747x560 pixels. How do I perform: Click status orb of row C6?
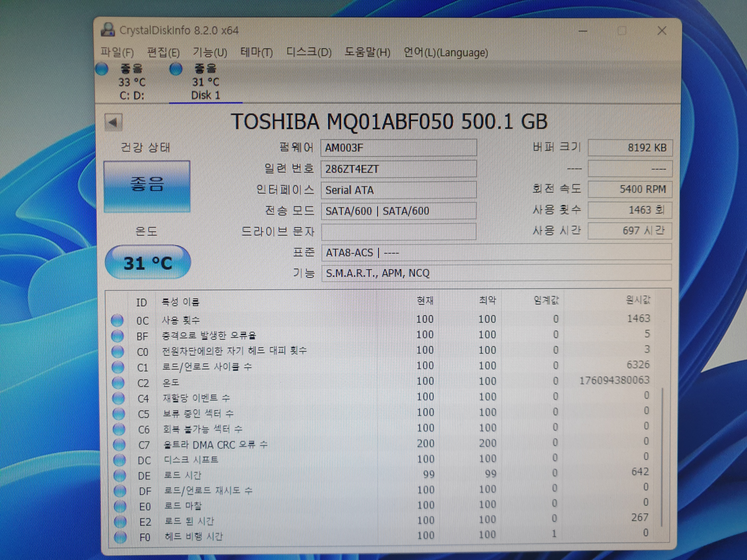(119, 429)
